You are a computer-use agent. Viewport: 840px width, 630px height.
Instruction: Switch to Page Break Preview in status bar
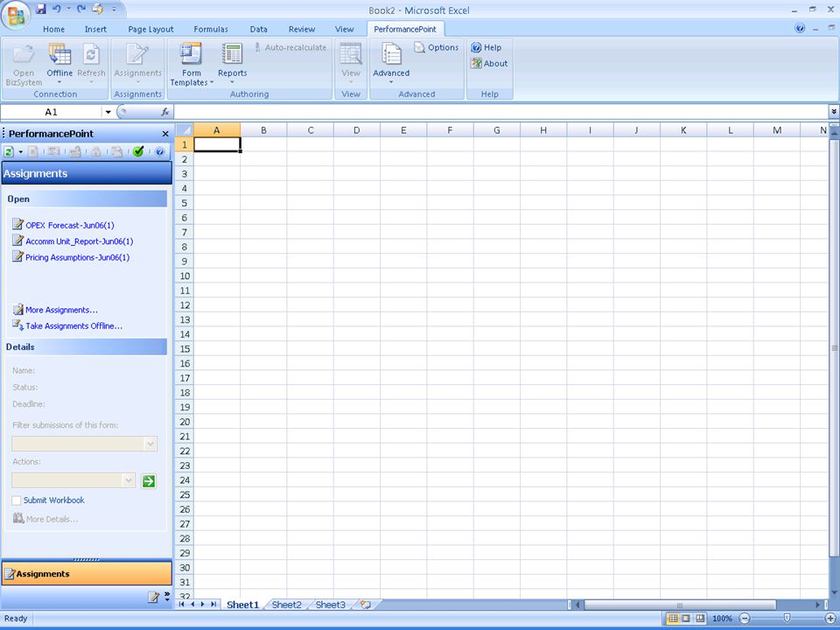(700, 619)
